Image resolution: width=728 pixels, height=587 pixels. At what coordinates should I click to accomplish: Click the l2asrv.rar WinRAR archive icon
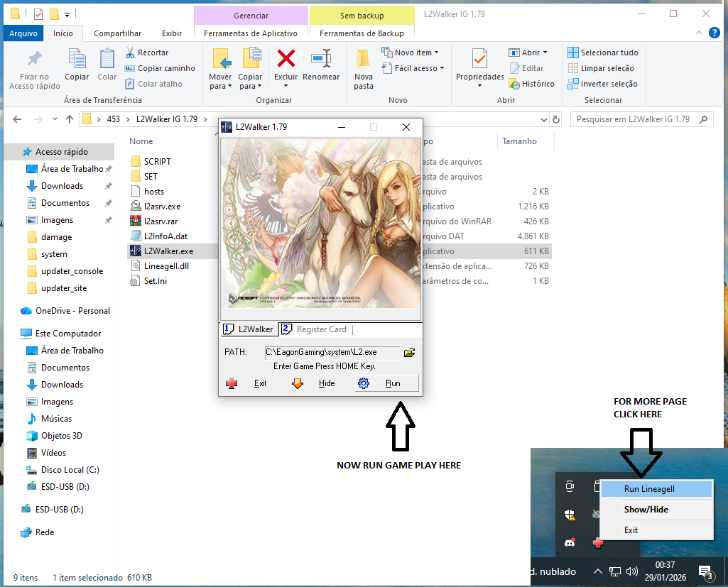pos(136,221)
